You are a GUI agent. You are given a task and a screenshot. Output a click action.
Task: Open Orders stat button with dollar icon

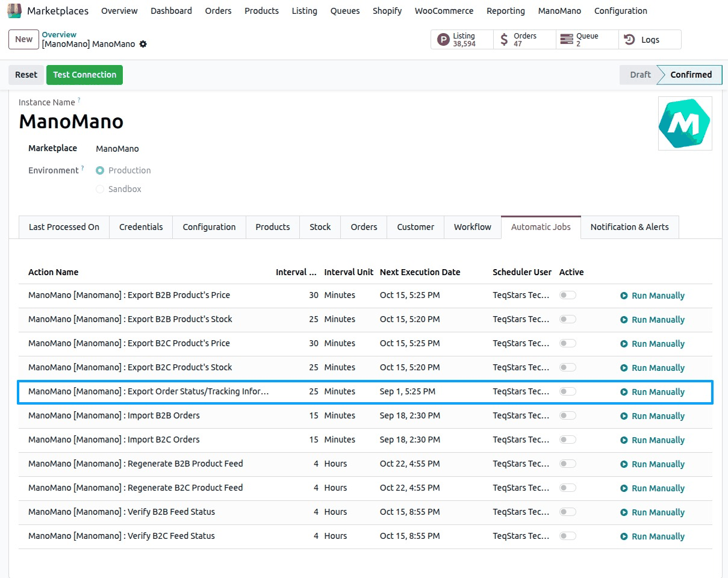click(524, 40)
